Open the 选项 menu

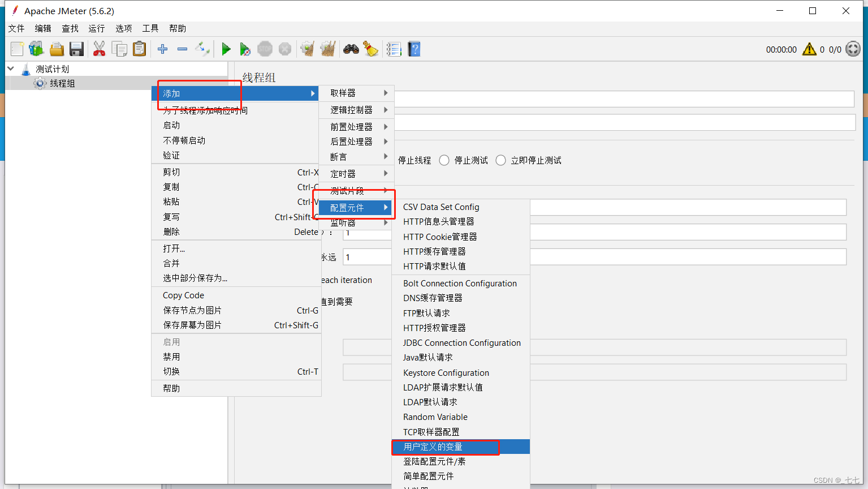124,28
